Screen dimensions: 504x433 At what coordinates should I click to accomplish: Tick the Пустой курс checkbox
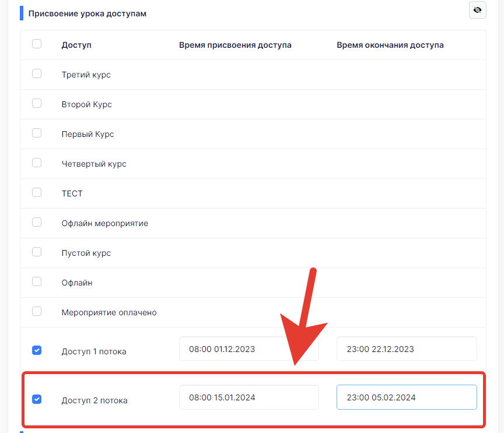pos(37,252)
